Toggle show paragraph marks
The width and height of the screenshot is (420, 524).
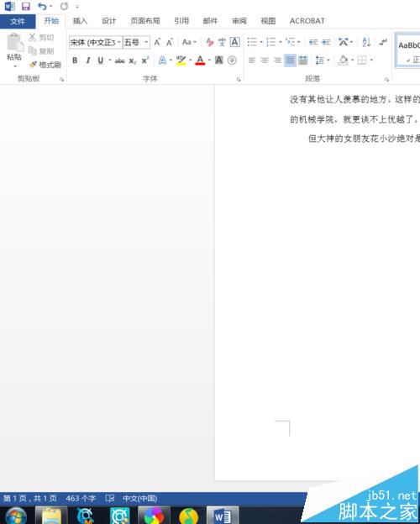pyautogui.click(x=382, y=42)
